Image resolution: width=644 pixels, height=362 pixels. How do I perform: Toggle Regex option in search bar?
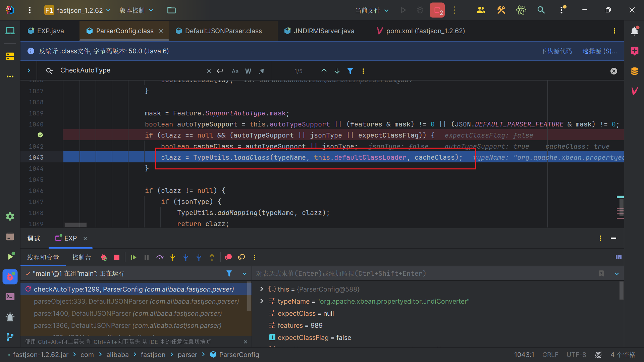(262, 71)
